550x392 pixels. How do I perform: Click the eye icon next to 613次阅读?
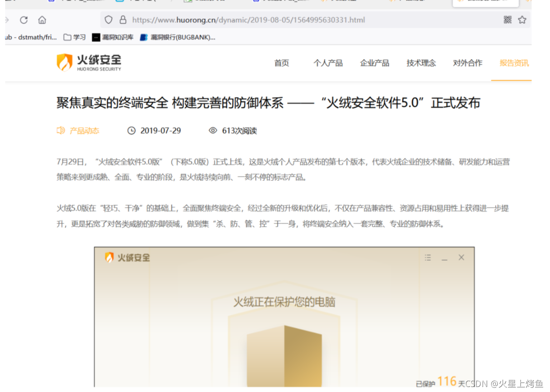pyautogui.click(x=213, y=130)
